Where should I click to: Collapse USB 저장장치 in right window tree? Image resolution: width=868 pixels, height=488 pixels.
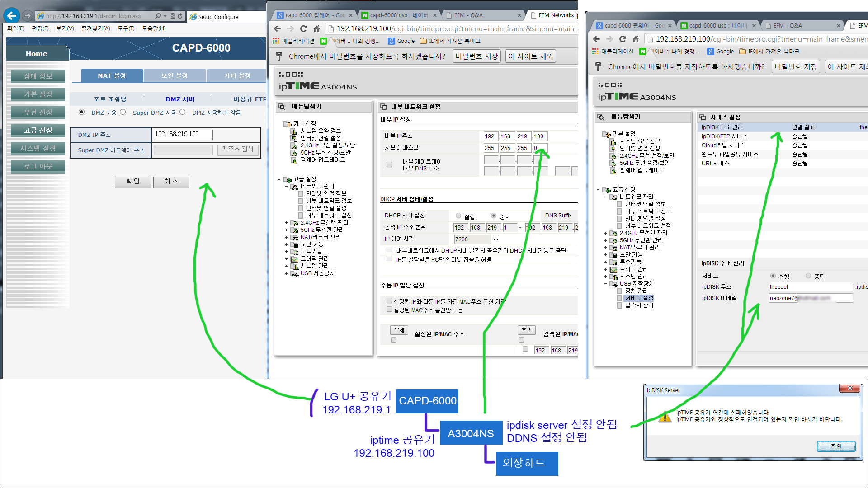pos(605,284)
